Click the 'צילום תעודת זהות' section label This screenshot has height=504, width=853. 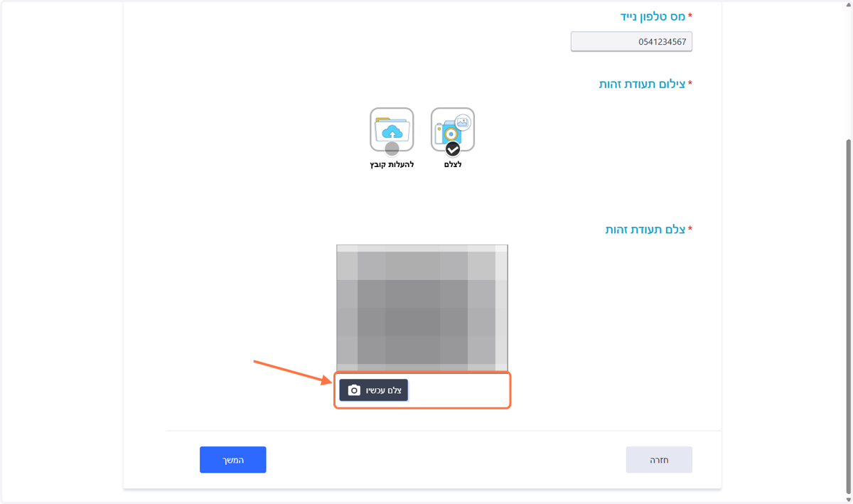click(642, 84)
